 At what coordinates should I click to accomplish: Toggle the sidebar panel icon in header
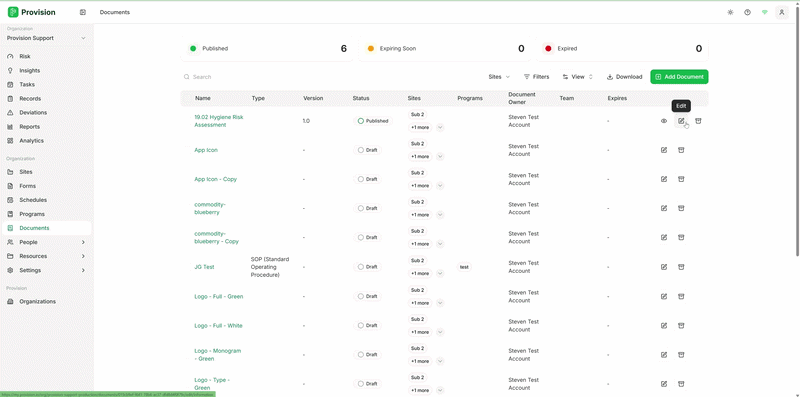[x=83, y=12]
